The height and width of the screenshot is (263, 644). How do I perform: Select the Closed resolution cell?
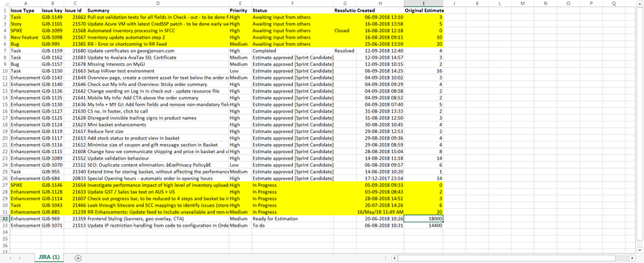coord(345,30)
